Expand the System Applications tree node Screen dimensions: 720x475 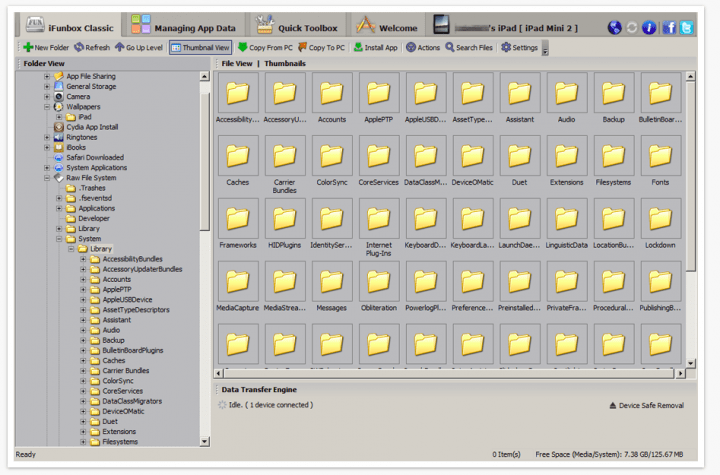click(x=47, y=168)
